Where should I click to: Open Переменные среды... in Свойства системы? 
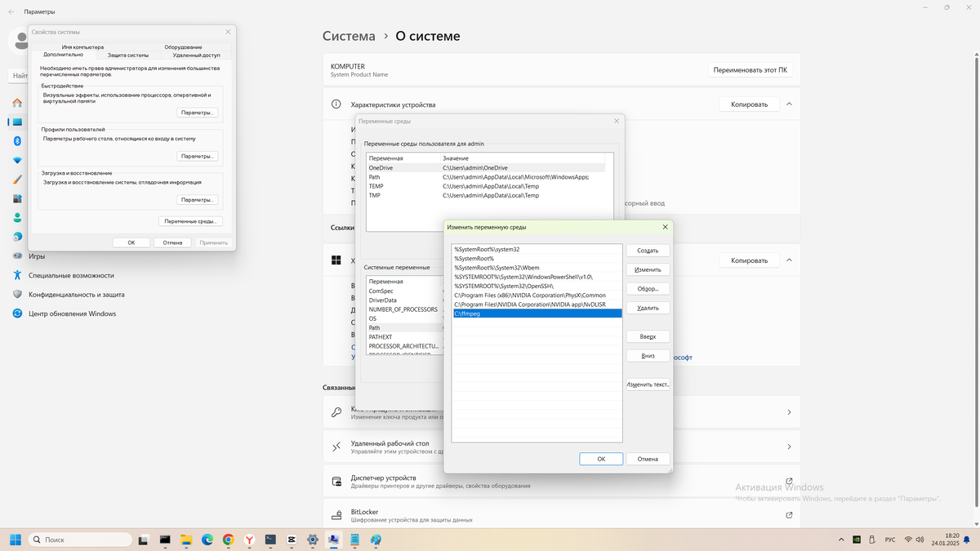tap(189, 221)
